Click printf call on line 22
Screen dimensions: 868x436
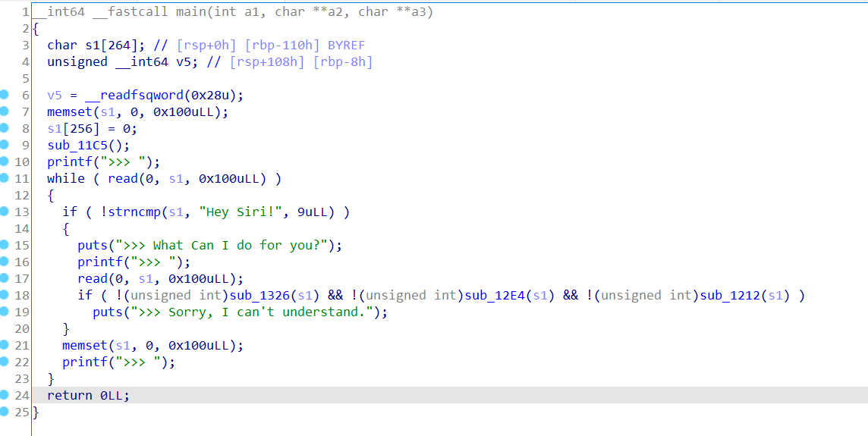(85, 362)
